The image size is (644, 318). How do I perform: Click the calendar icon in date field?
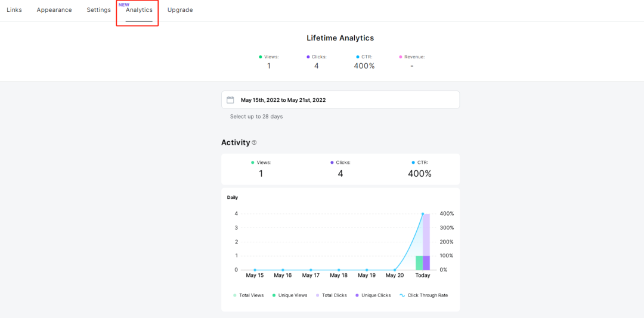[230, 100]
